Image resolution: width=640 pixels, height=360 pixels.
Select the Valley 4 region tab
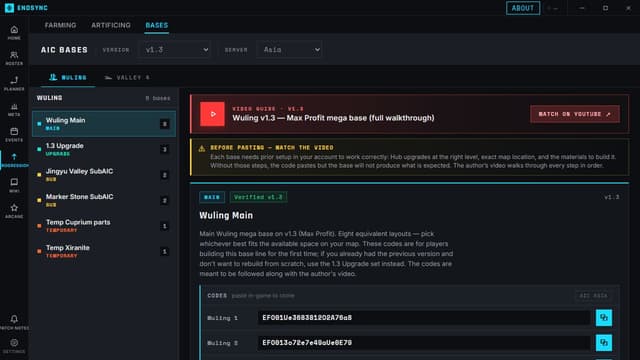[127, 78]
